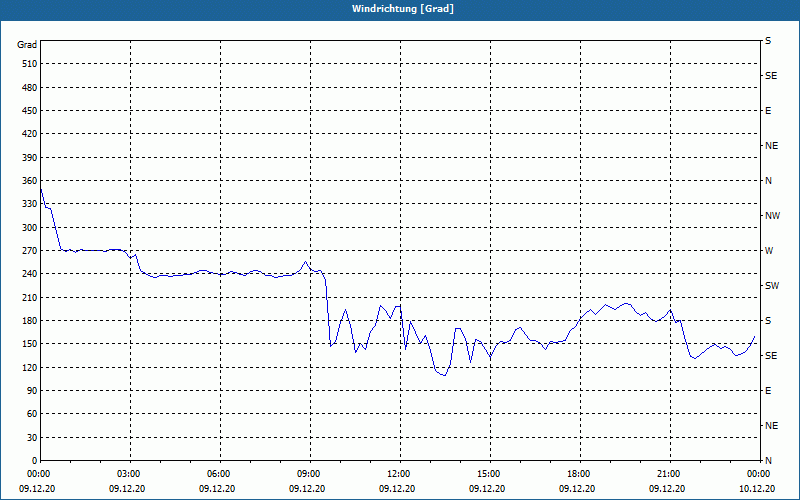Screen dimensions: 800x500
Task: Click the "Windrichtung [Grad]" chart title
Action: click(403, 9)
